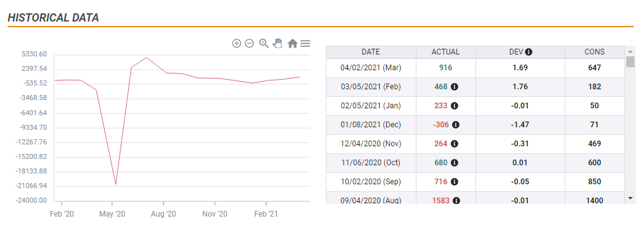Click the HISTORICAL DATA heading
Viewport: 644px width, 240px height.
[x=53, y=18]
